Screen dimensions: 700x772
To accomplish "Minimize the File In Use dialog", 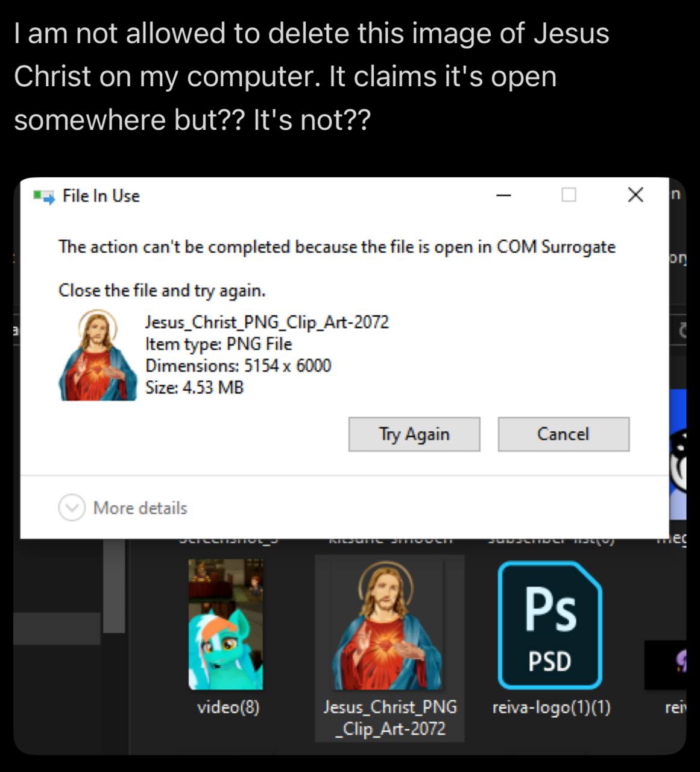I will click(x=504, y=195).
